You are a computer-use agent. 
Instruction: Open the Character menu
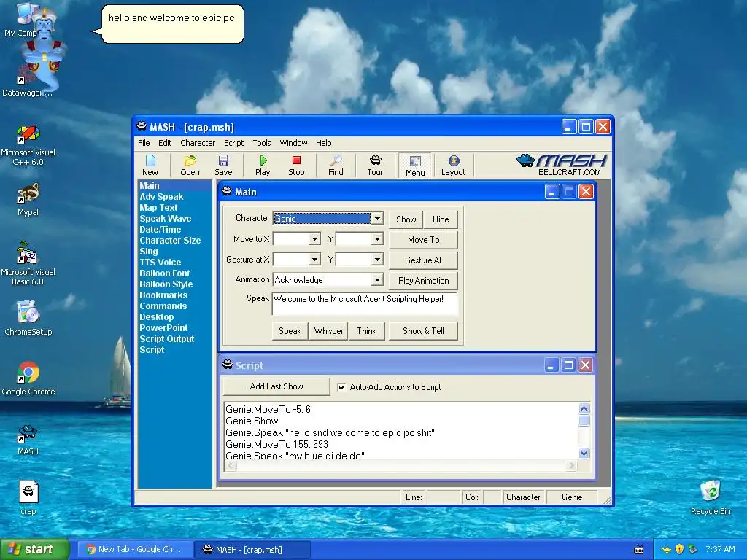tap(198, 143)
